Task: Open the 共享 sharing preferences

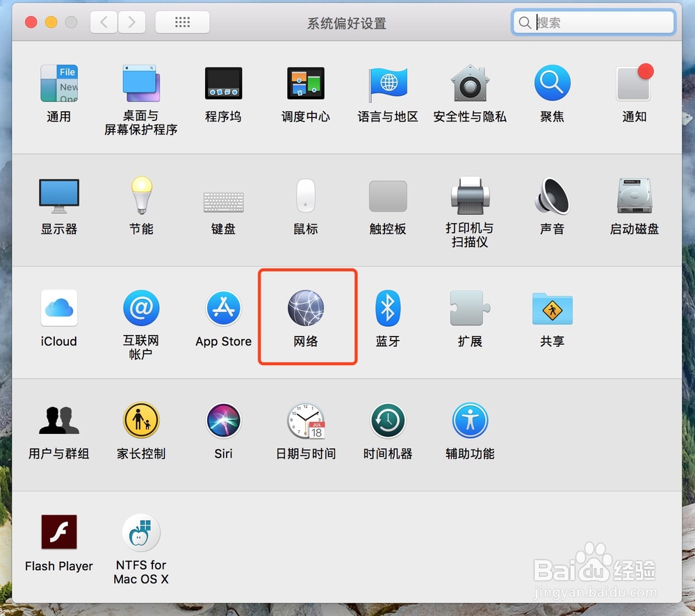Action: pyautogui.click(x=553, y=309)
